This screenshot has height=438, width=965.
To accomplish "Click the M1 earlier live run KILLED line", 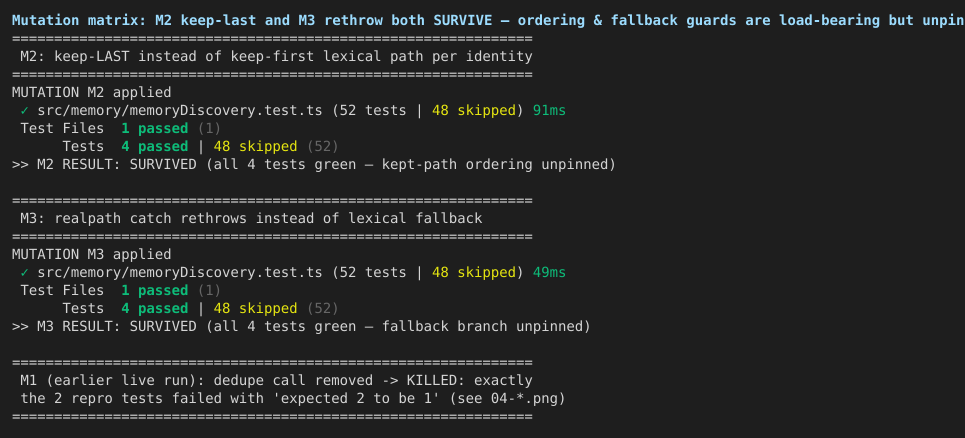I will point(276,380).
